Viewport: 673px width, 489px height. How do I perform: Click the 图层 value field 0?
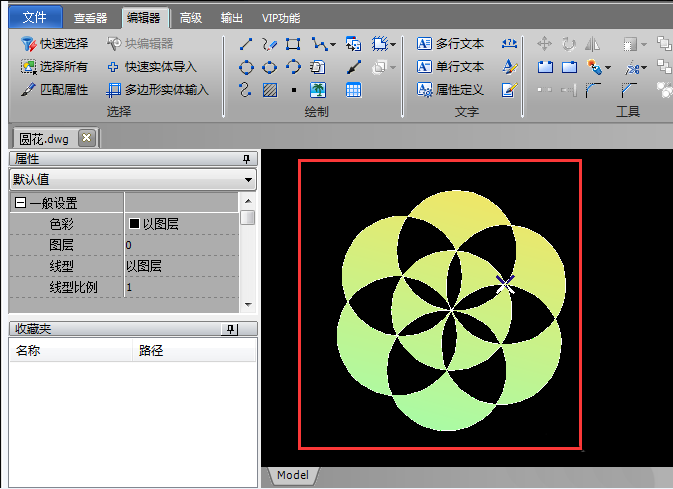[182, 245]
